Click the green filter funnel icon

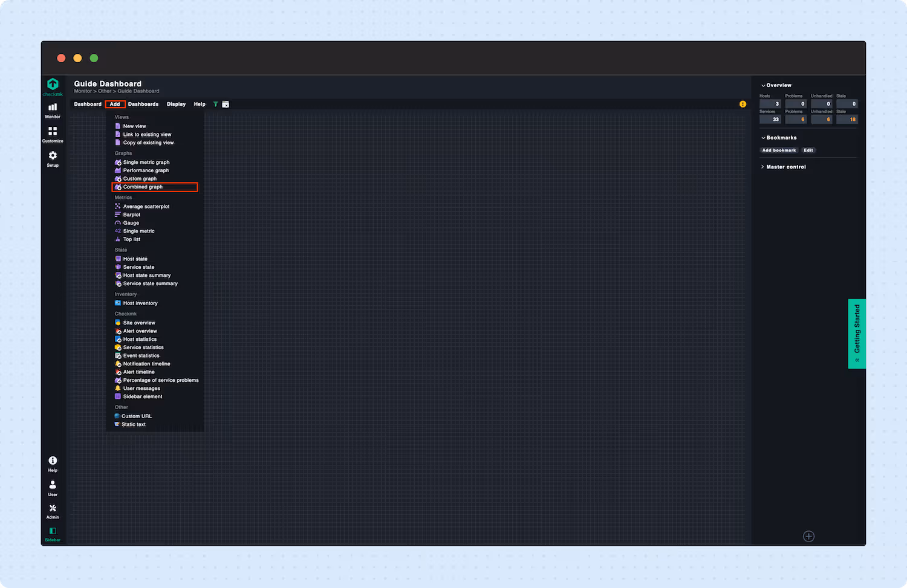215,104
